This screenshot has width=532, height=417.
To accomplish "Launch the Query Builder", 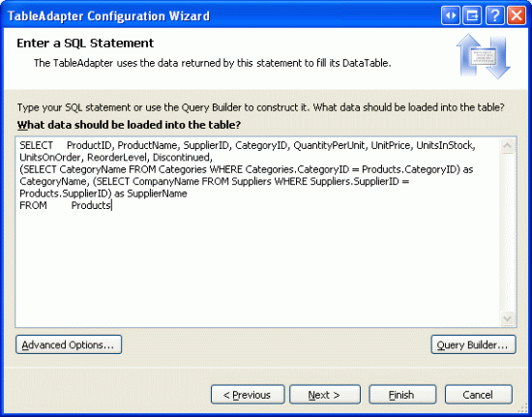I will tap(473, 344).
